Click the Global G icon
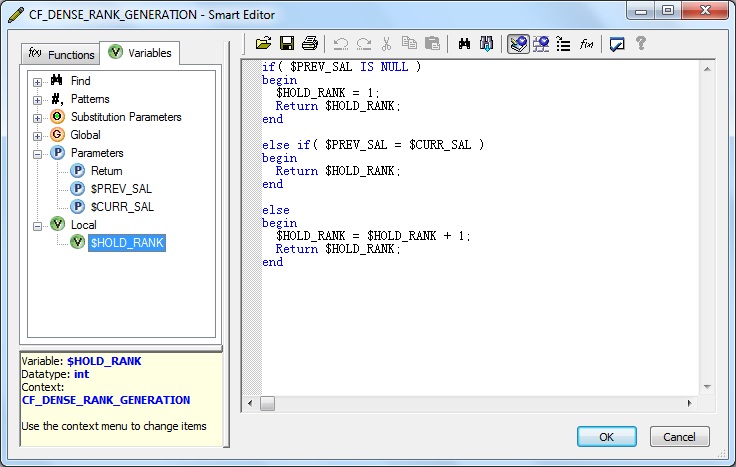The width and height of the screenshot is (736, 467). 57,134
